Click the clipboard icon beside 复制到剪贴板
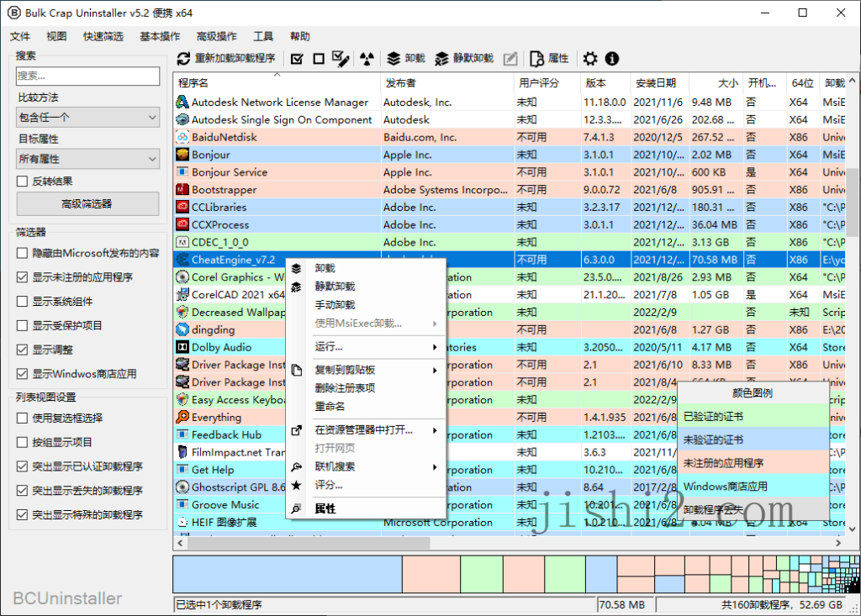The width and height of the screenshot is (861, 616). (297, 370)
